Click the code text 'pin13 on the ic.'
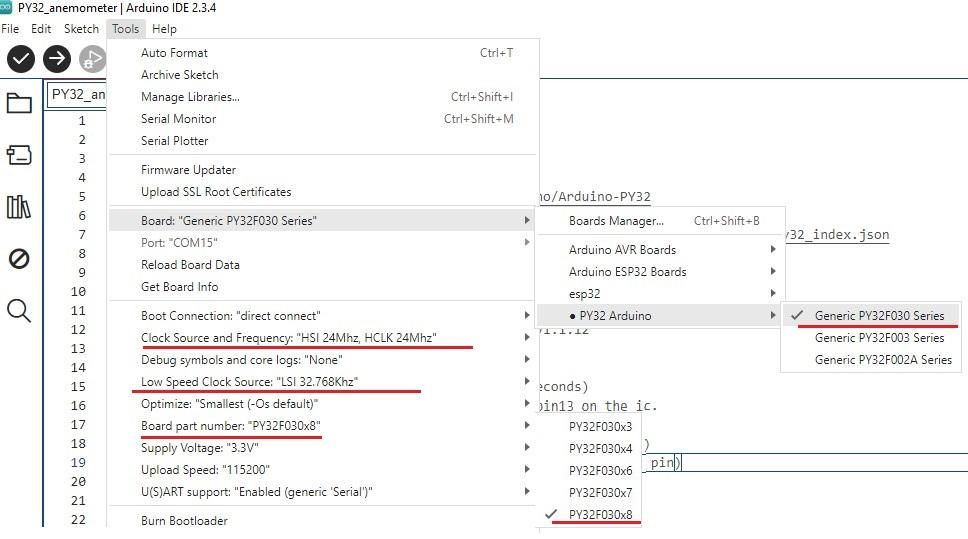Screen dimensions: 968x539 pyautogui.click(x=597, y=406)
